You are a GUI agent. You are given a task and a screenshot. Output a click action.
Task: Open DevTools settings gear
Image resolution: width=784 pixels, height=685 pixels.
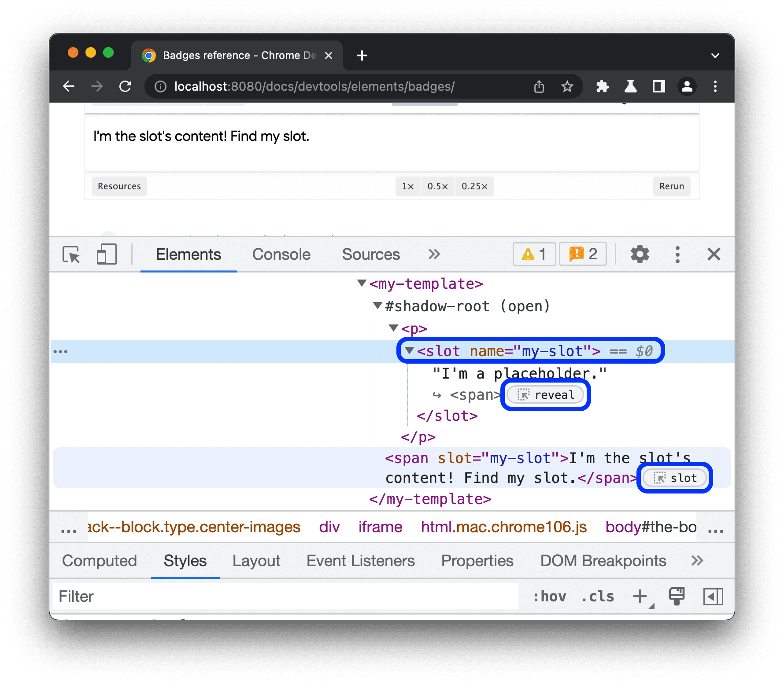click(x=640, y=254)
